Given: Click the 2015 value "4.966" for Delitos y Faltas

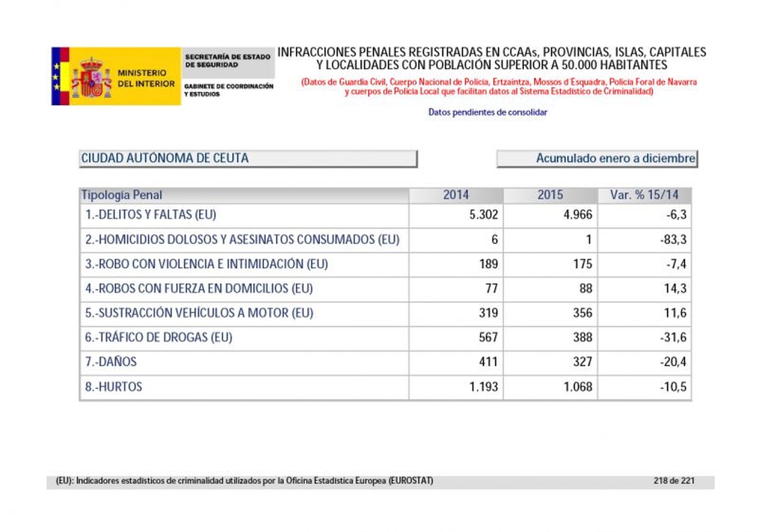Looking at the screenshot, I should coord(578,215).
